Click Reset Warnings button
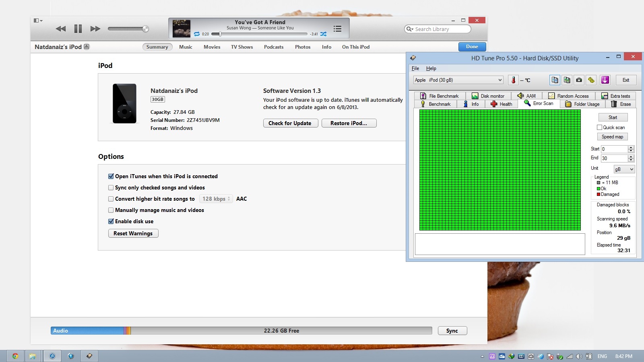This screenshot has width=644, height=362. pyautogui.click(x=133, y=233)
